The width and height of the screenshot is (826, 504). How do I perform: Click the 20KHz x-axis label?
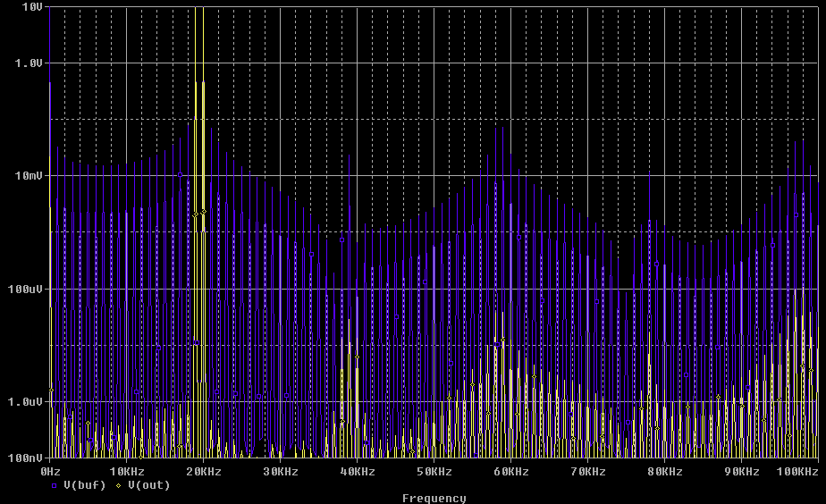click(203, 471)
